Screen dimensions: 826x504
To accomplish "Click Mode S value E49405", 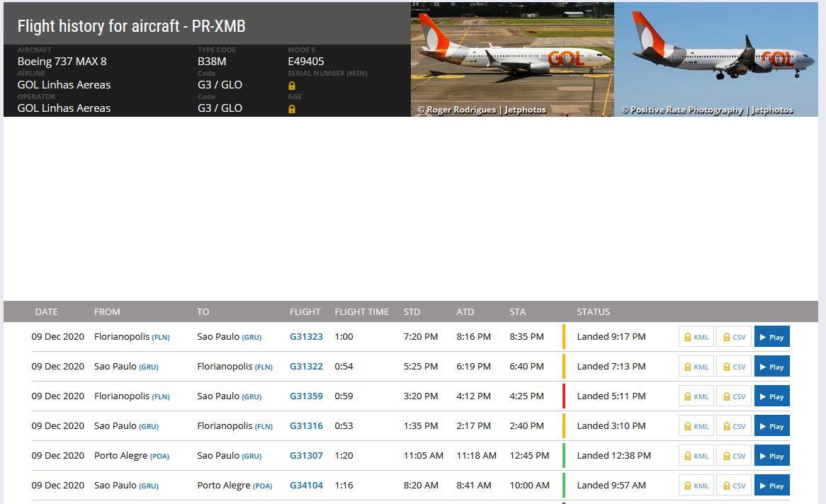I will pyautogui.click(x=305, y=61).
